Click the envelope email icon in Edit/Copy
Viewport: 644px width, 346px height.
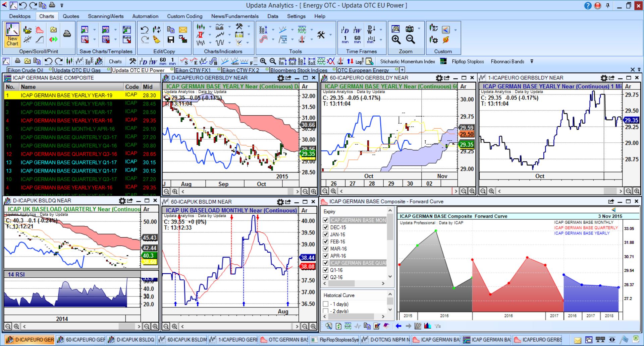[x=183, y=30]
